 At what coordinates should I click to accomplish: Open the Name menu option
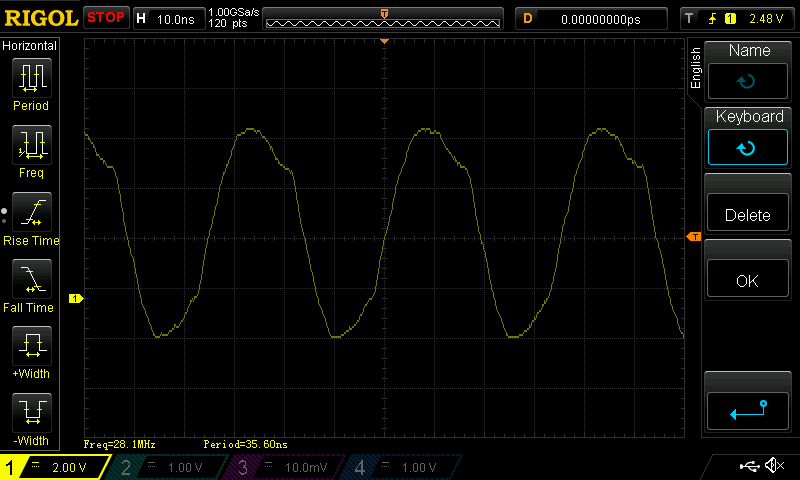pyautogui.click(x=749, y=70)
